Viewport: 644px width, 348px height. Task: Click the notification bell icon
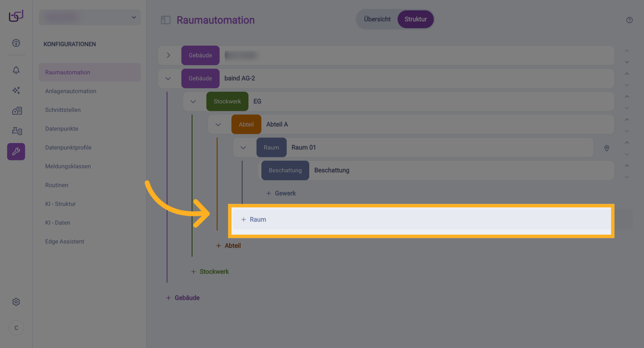click(16, 70)
